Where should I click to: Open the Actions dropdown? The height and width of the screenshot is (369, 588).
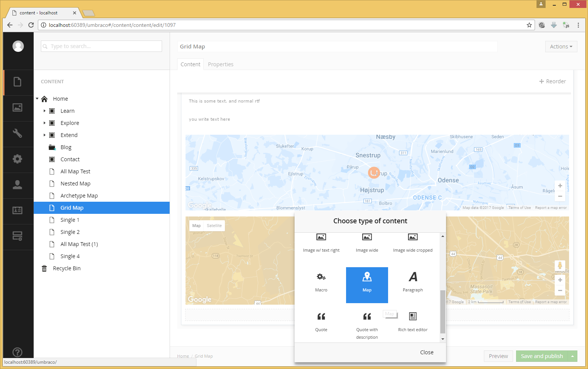tap(561, 47)
